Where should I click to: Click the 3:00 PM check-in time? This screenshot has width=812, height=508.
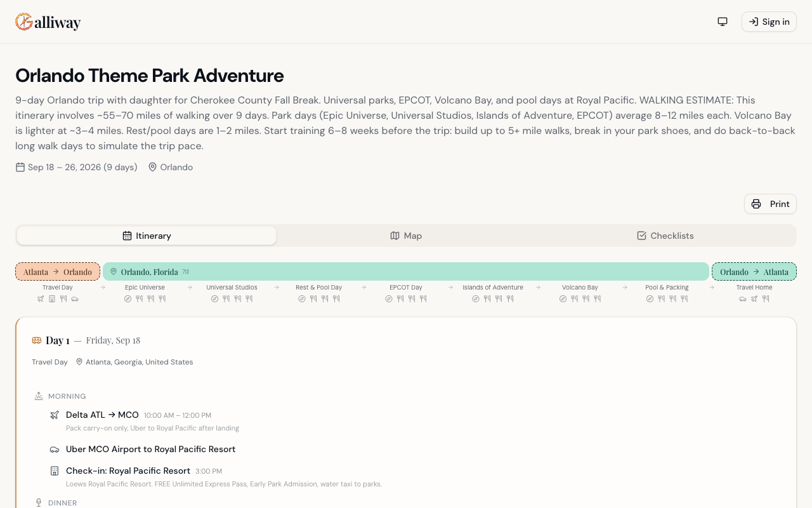[x=209, y=471]
